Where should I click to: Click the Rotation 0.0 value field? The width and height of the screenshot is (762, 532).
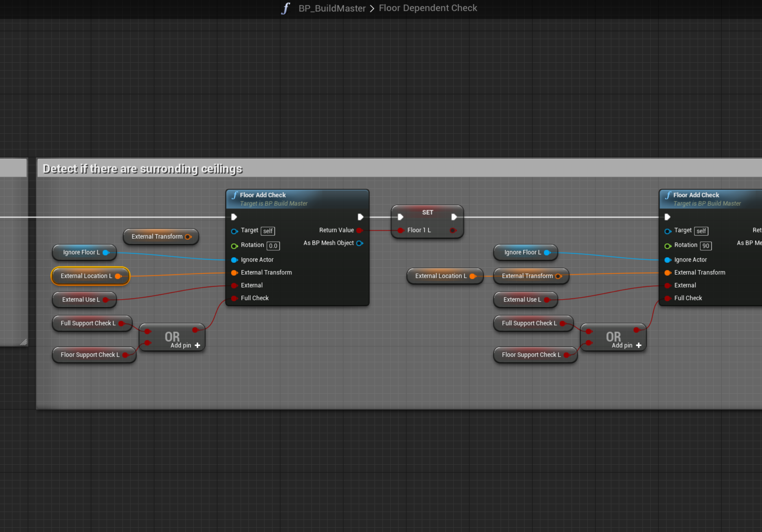coord(273,246)
